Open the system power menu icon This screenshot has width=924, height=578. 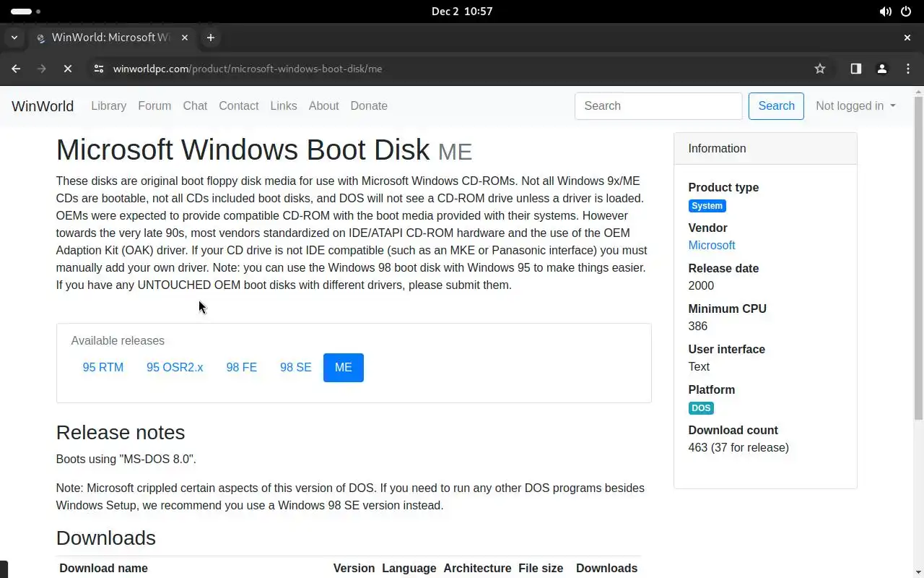point(907,12)
